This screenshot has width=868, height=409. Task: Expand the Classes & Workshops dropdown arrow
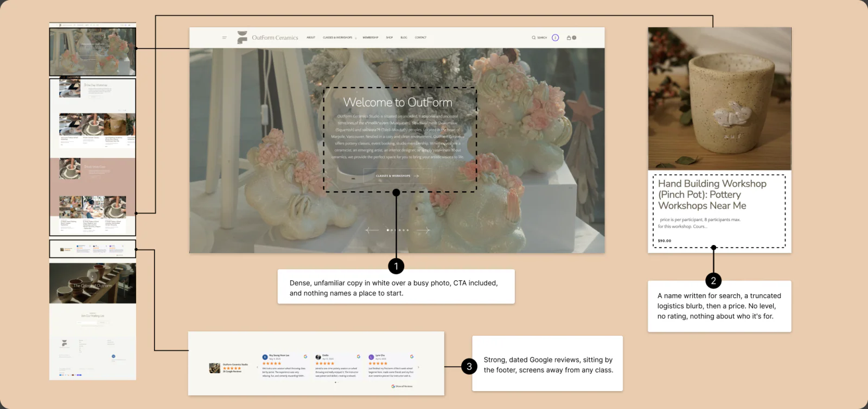(x=356, y=38)
